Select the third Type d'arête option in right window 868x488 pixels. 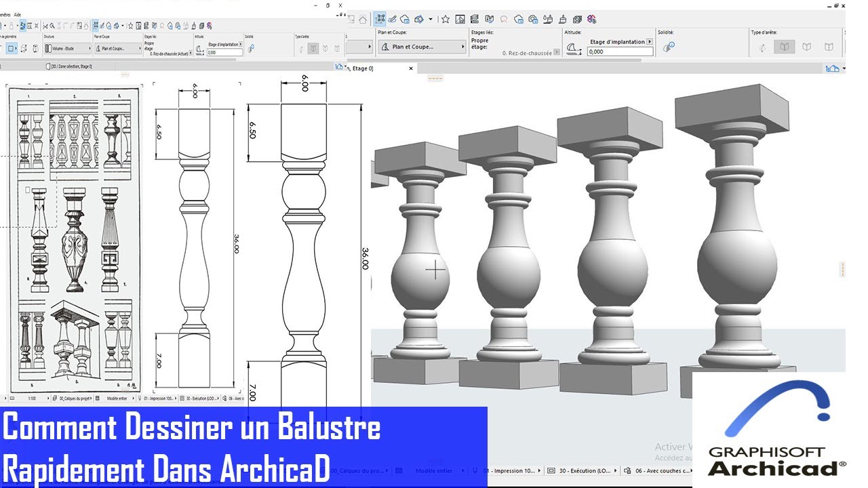(x=807, y=47)
